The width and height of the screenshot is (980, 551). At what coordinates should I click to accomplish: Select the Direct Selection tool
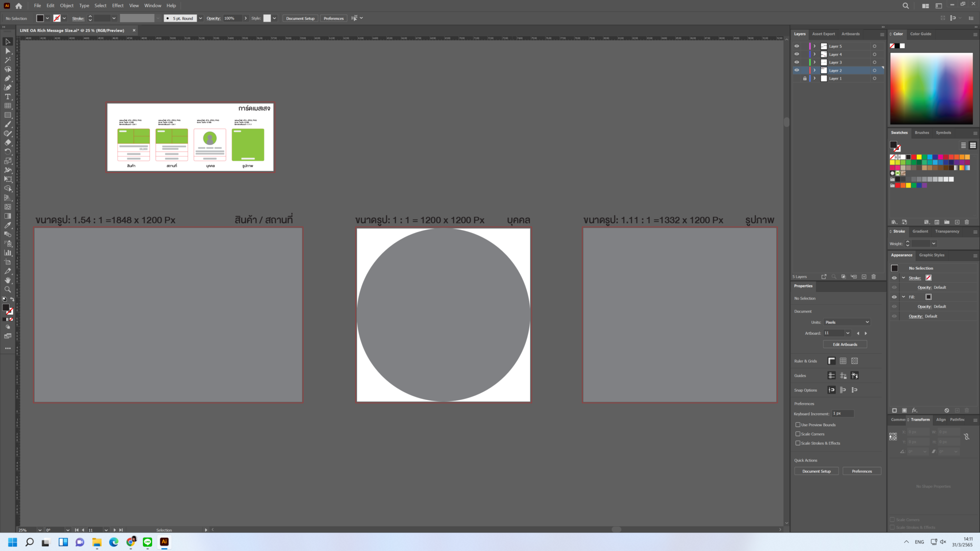click(8, 51)
